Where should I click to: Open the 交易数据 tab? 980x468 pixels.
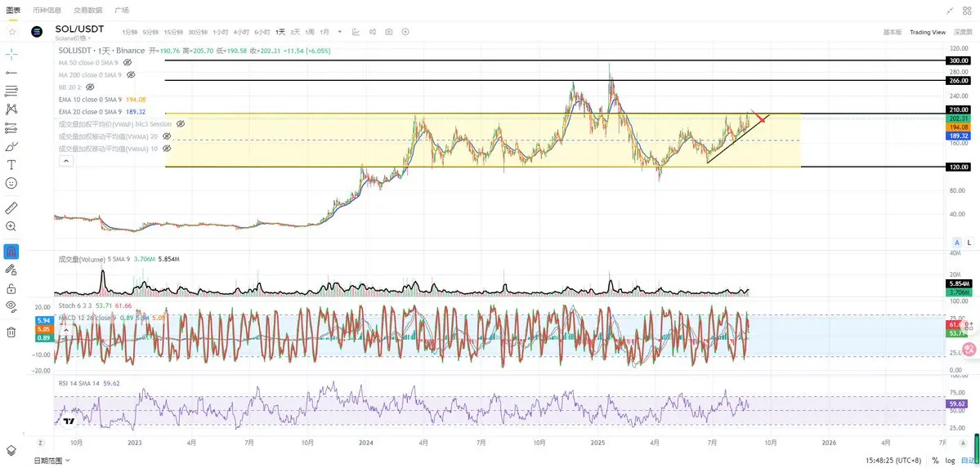[x=87, y=11]
